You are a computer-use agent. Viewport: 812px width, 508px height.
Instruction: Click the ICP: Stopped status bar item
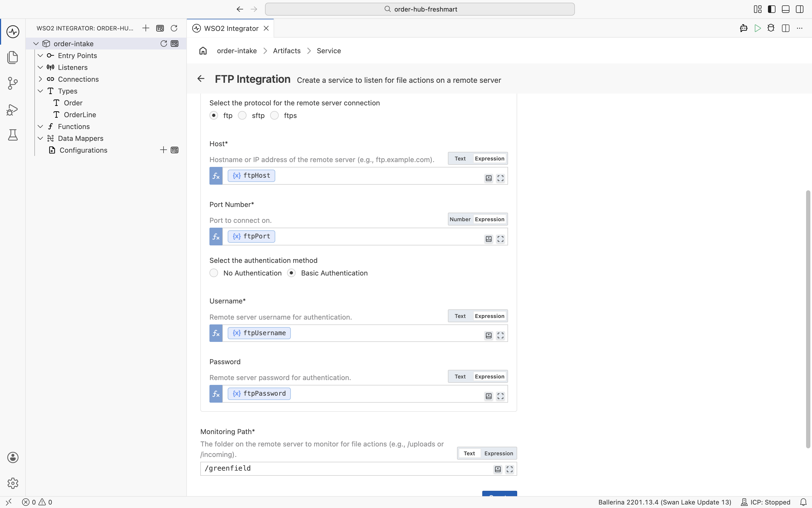coord(766,502)
